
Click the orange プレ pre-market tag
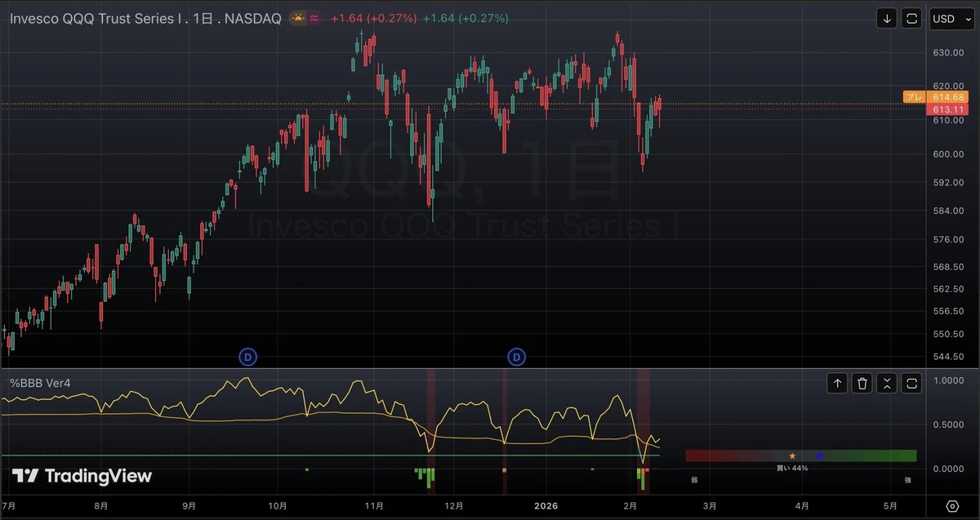[x=914, y=97]
